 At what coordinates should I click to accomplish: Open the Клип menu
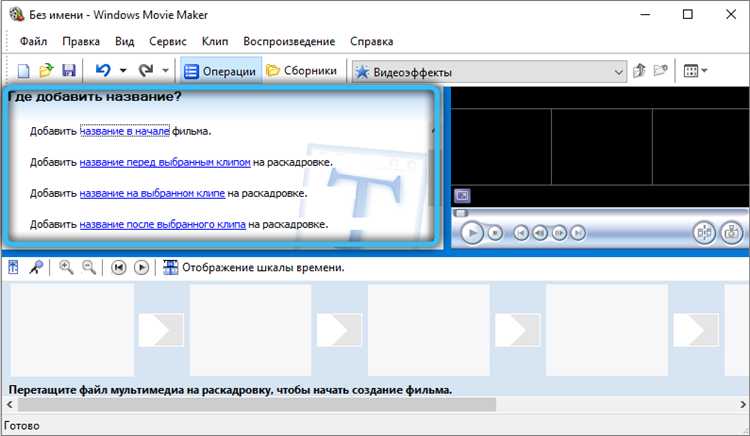tap(215, 42)
